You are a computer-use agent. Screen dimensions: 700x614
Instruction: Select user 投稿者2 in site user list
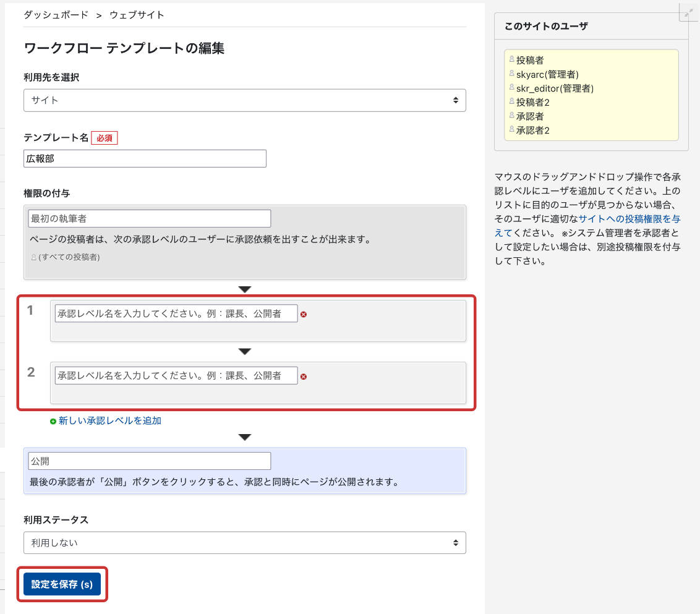point(532,102)
